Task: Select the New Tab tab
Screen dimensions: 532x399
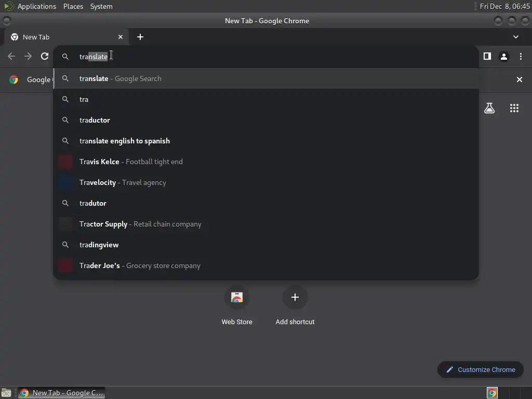Action: (66, 37)
